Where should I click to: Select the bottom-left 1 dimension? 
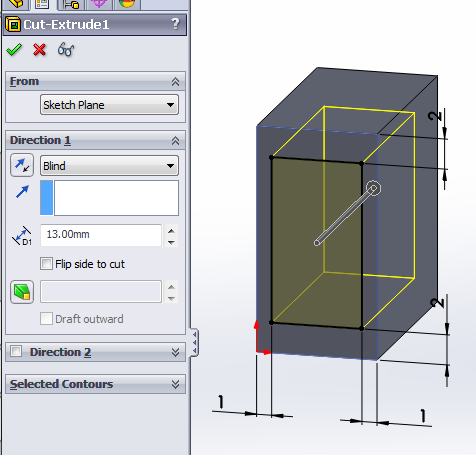click(220, 402)
